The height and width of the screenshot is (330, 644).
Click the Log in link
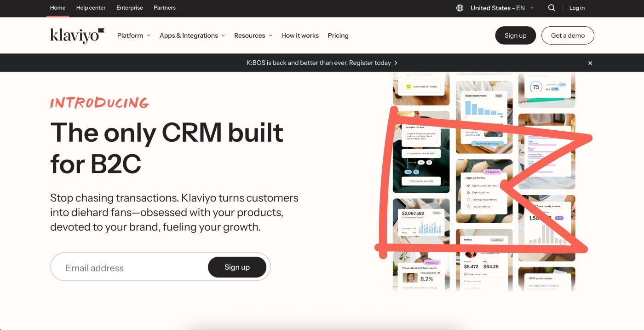(x=577, y=8)
